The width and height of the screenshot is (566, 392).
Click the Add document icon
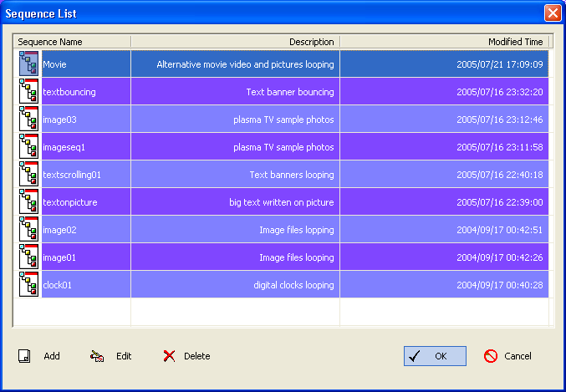[24, 356]
